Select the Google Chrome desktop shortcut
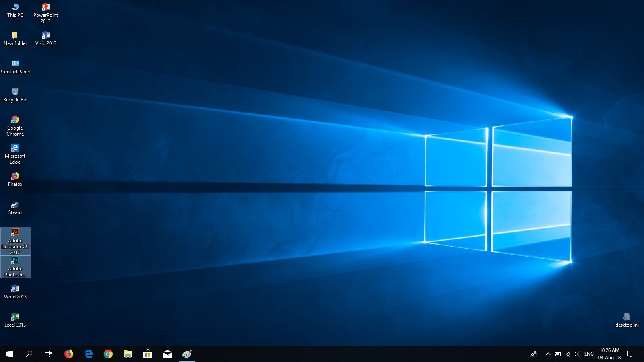This screenshot has width=644, height=362. (15, 126)
